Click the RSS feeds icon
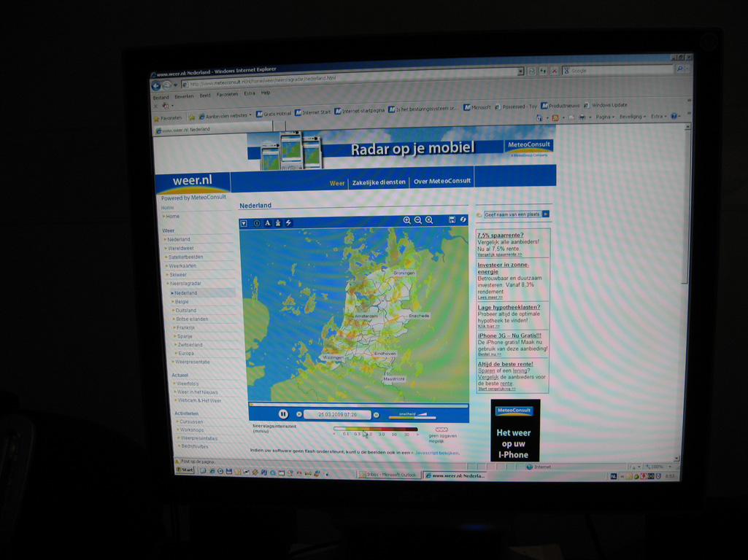748x560 pixels. 555,117
